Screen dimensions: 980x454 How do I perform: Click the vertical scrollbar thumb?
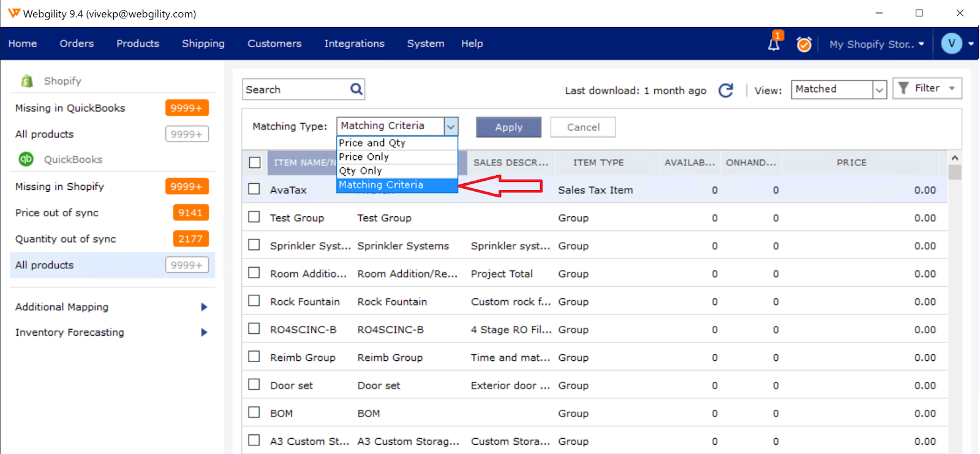[x=954, y=172]
